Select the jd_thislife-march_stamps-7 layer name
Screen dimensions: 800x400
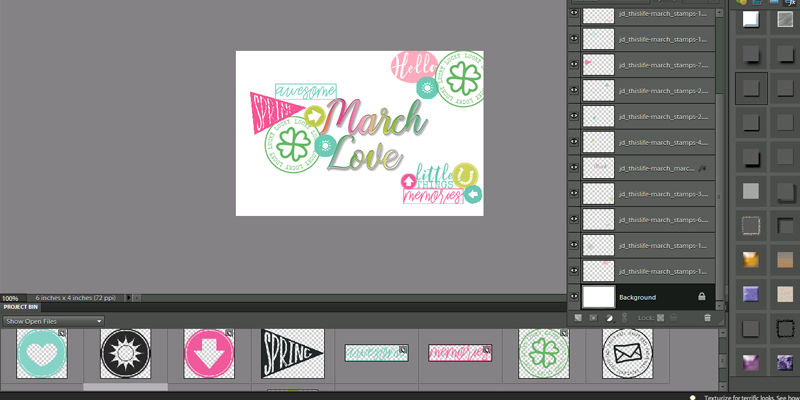point(663,65)
